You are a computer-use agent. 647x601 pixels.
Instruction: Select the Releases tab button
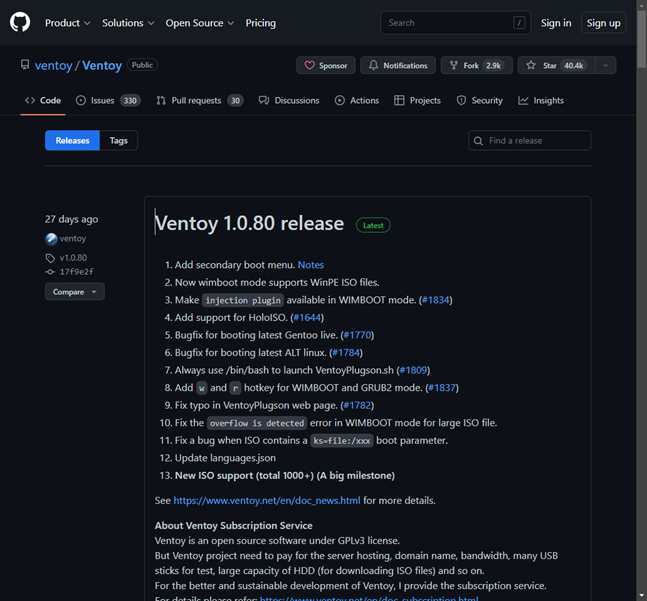[x=72, y=141]
